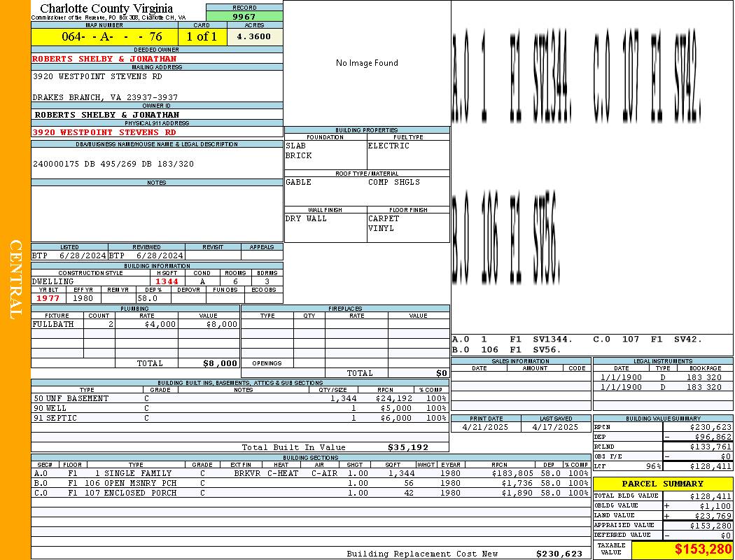Click the Owner ID name value
The width and height of the screenshot is (735, 560).
coord(107,115)
